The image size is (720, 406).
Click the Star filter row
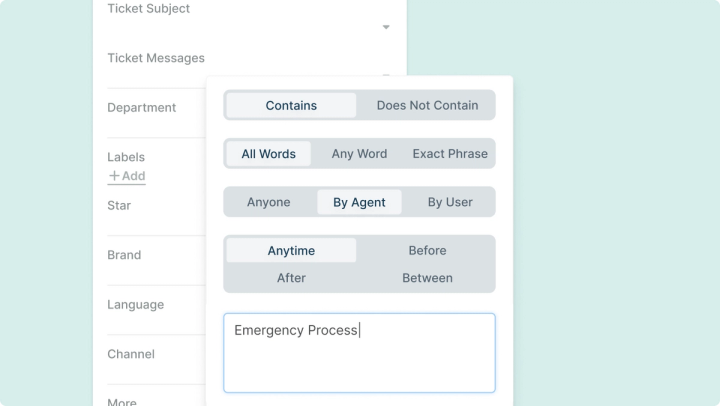coord(119,205)
